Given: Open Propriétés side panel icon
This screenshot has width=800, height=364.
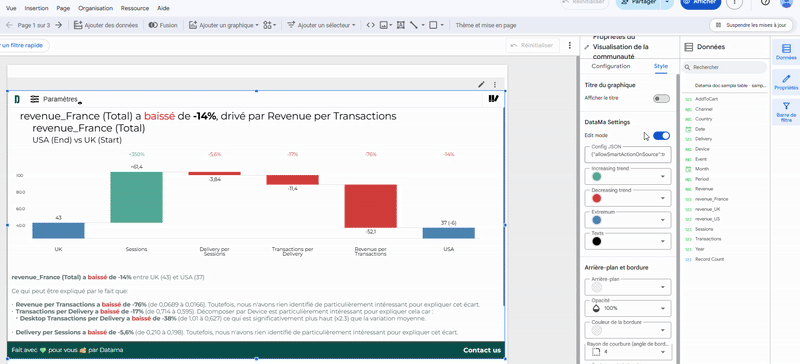Looking at the screenshot, I should pyautogui.click(x=786, y=83).
